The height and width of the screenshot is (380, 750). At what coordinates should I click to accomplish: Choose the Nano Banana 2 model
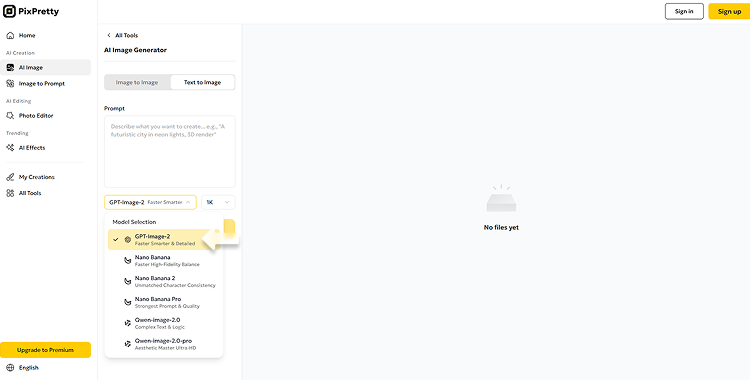click(x=164, y=281)
